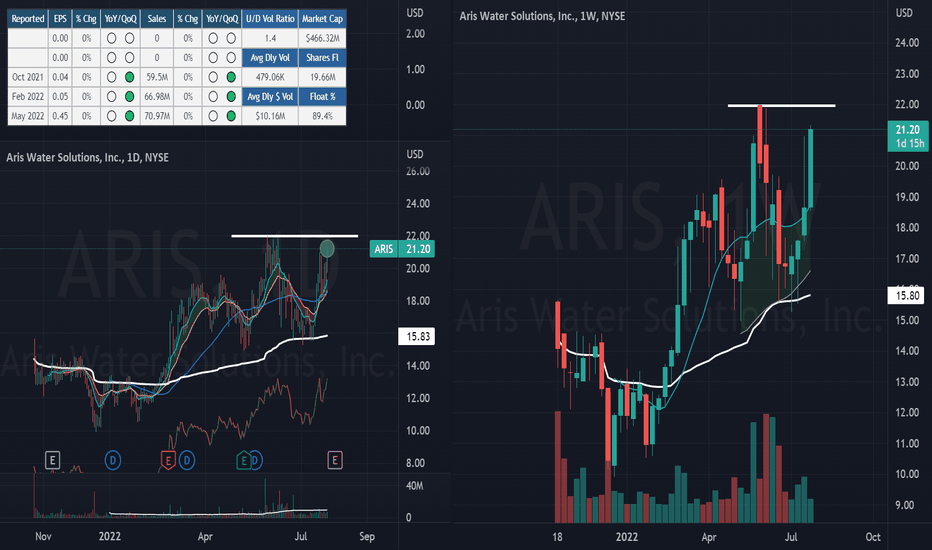Select the Reported column header
The height and width of the screenshot is (550, 932).
(x=28, y=19)
